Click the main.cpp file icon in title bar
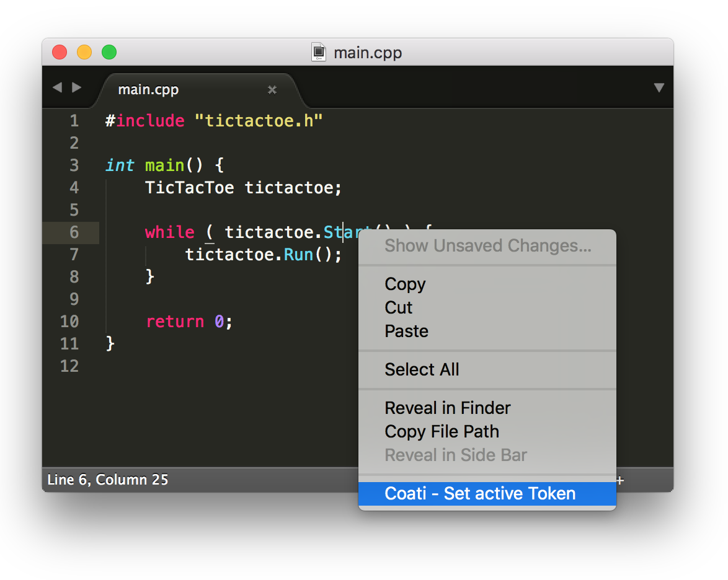This screenshot has height=580, width=728. point(319,52)
